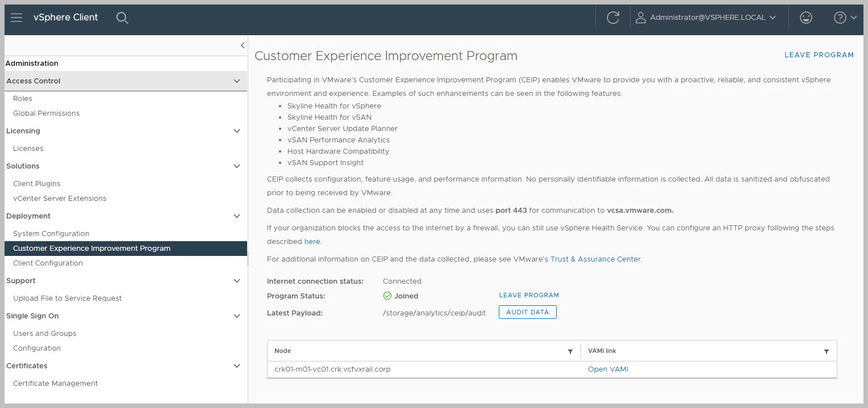
Task: Collapse the Licensing section
Action: tap(237, 131)
